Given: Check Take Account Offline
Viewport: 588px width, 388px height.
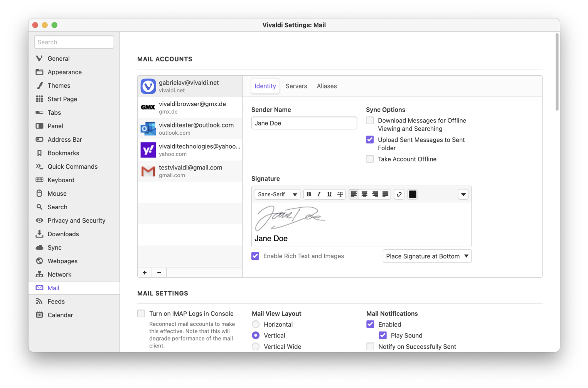Looking at the screenshot, I should [370, 159].
